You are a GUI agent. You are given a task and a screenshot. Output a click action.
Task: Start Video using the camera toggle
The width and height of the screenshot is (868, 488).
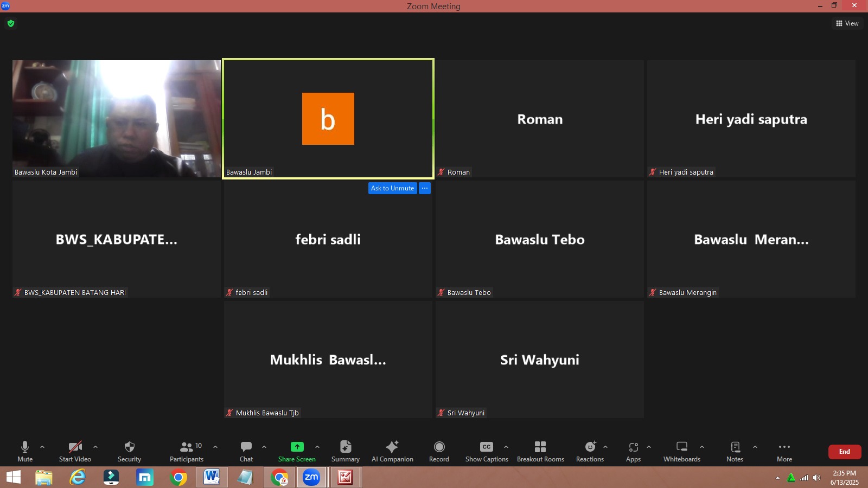coord(75,447)
